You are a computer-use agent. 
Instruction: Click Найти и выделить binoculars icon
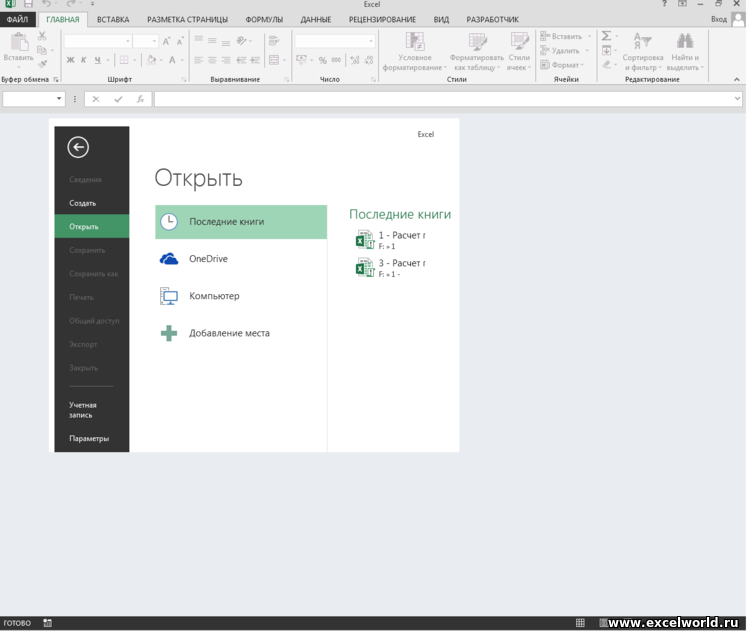pyautogui.click(x=685, y=42)
